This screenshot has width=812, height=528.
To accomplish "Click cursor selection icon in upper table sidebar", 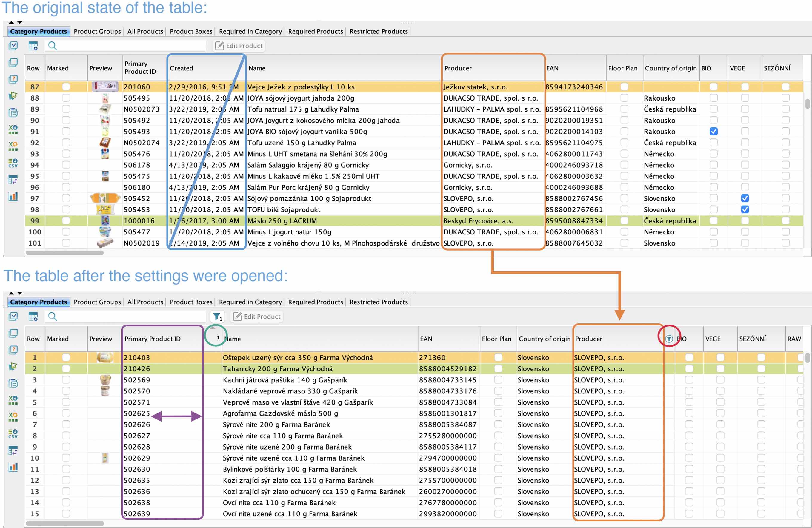I will (13, 96).
